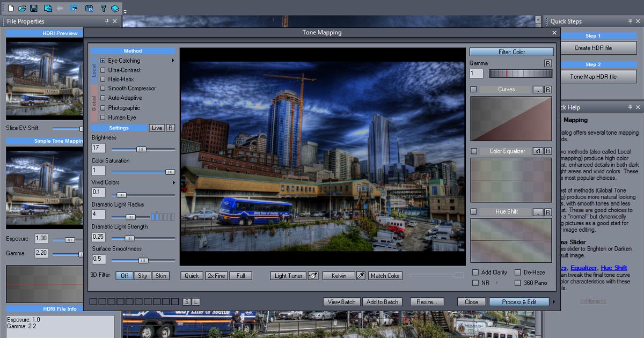Click the New file toolbar icon

pos(10,8)
